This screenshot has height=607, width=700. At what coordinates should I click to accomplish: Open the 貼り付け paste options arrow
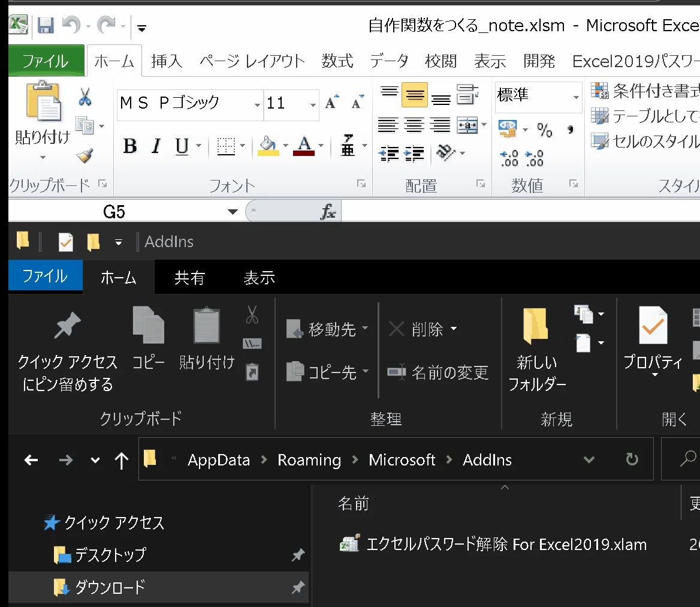click(x=43, y=157)
